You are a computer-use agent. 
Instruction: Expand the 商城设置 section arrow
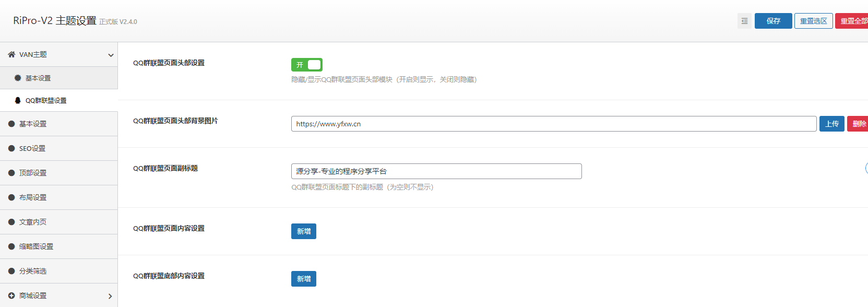click(110, 296)
